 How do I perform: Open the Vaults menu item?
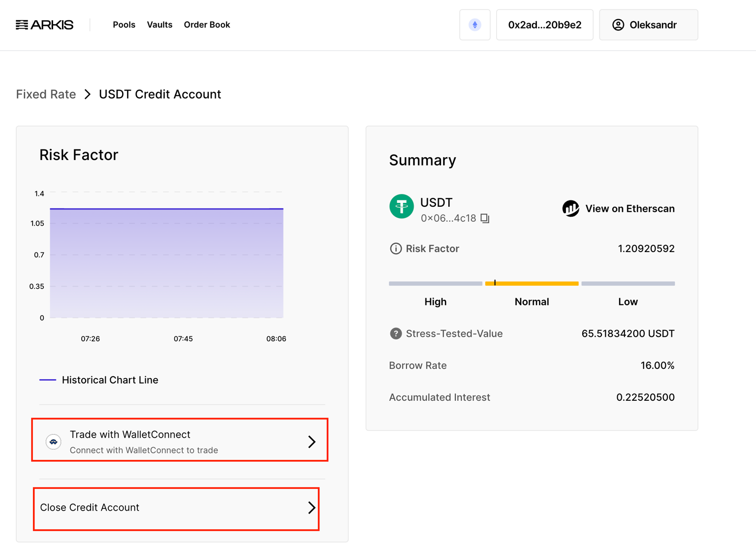pyautogui.click(x=159, y=25)
